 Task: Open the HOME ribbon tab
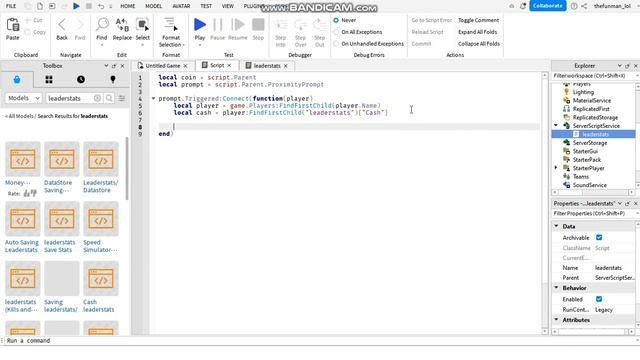pos(127,6)
